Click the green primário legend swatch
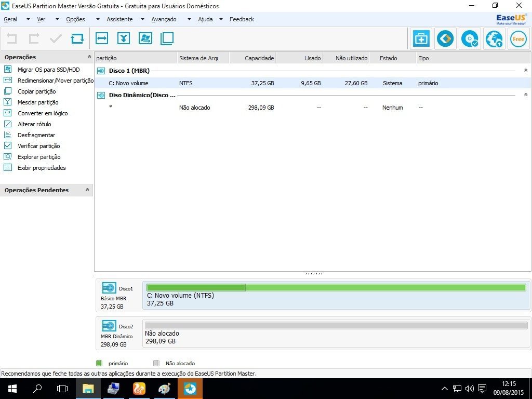This screenshot has height=399, width=532. (x=99, y=363)
